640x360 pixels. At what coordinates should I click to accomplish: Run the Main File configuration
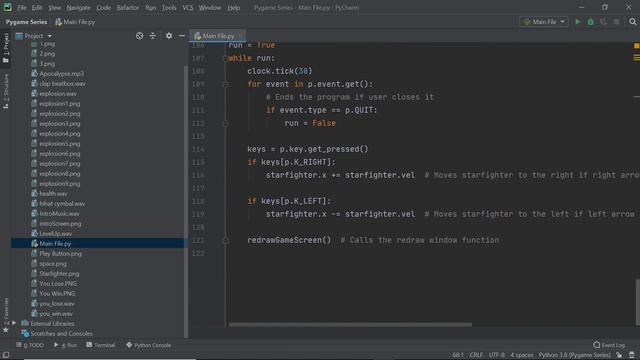coord(578,22)
